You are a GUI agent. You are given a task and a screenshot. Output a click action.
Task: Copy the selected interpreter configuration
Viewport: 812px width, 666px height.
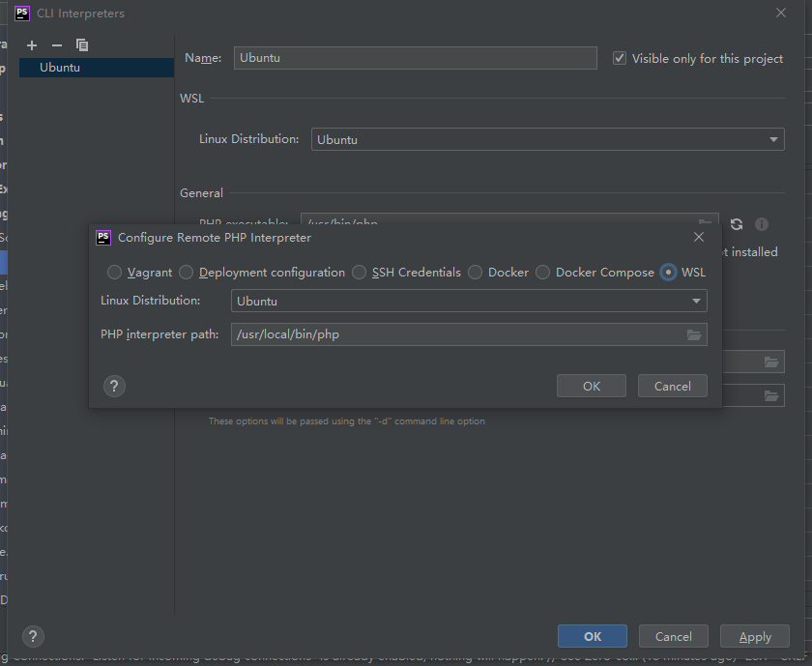click(x=82, y=45)
